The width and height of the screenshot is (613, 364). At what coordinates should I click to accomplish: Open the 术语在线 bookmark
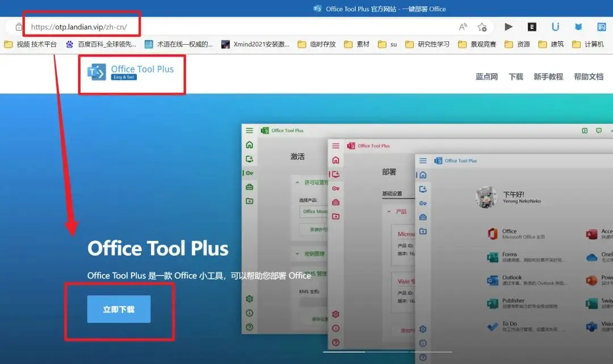[x=178, y=44]
